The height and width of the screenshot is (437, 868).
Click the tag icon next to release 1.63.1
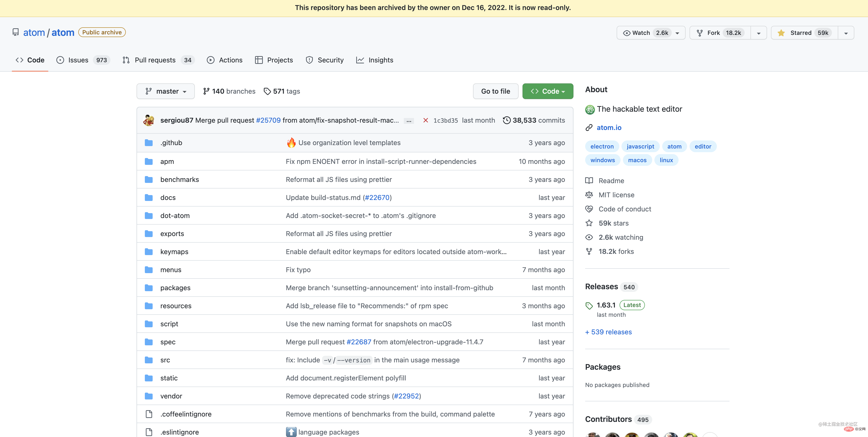[x=589, y=306]
